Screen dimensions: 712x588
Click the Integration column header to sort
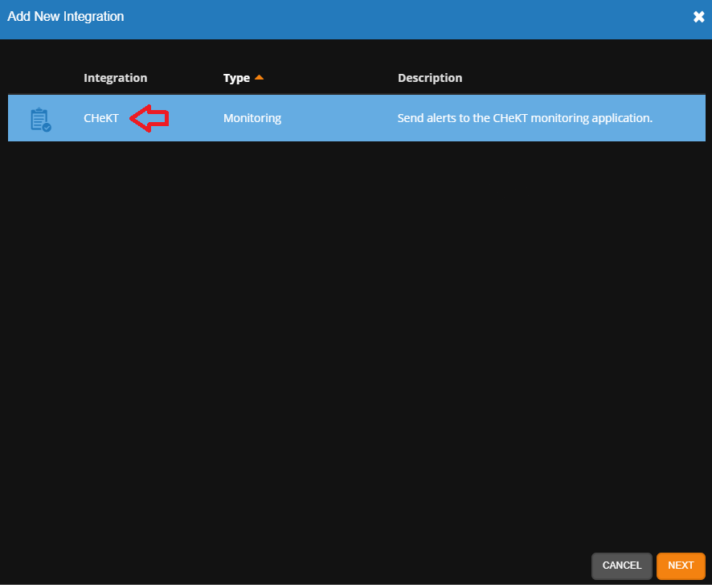pyautogui.click(x=115, y=77)
